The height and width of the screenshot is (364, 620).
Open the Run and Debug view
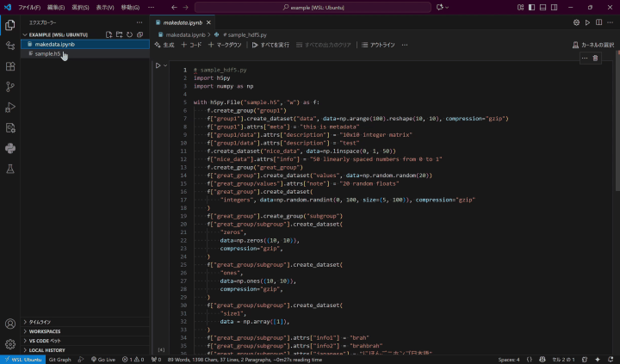(10, 107)
